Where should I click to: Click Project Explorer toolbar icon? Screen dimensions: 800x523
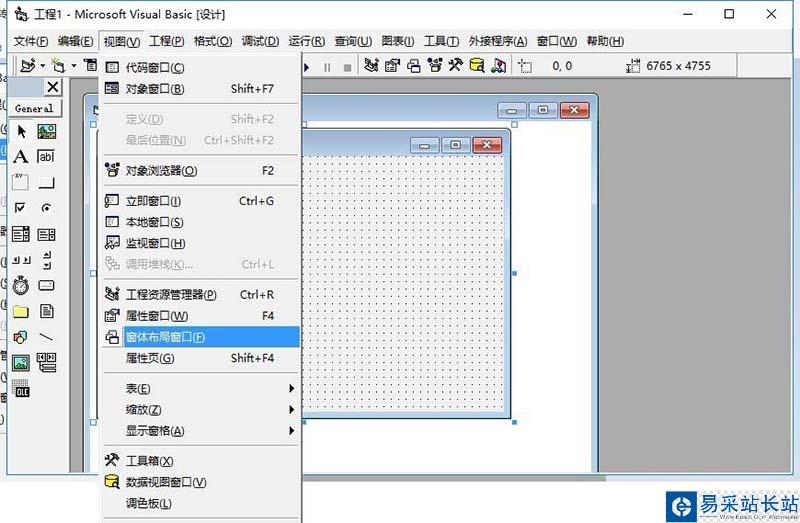[x=371, y=66]
